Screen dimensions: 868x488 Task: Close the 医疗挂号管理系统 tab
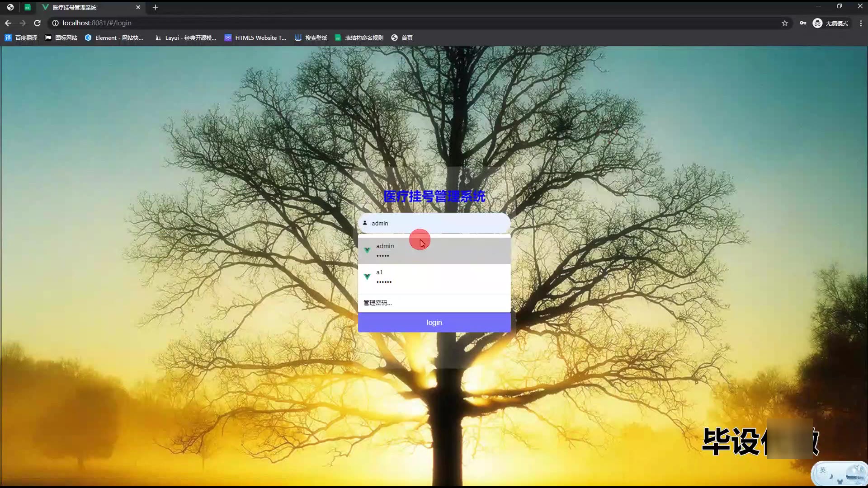138,7
